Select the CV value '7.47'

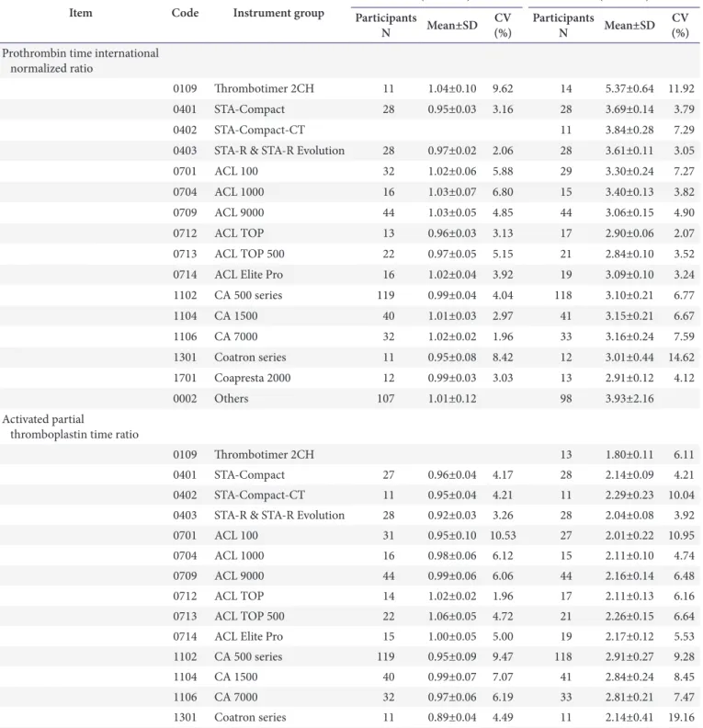(x=684, y=697)
